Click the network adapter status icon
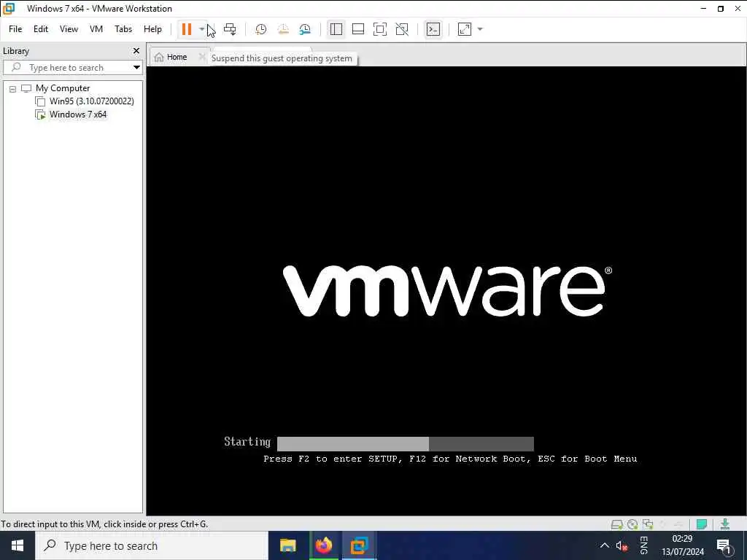Screen dimensions: 747x560 coord(648,524)
